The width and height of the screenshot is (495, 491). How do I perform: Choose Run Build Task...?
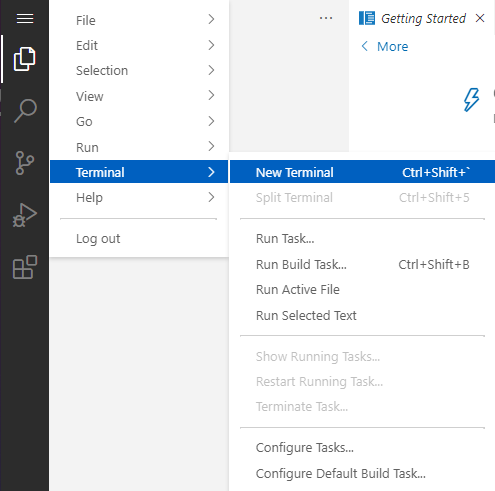point(362,265)
